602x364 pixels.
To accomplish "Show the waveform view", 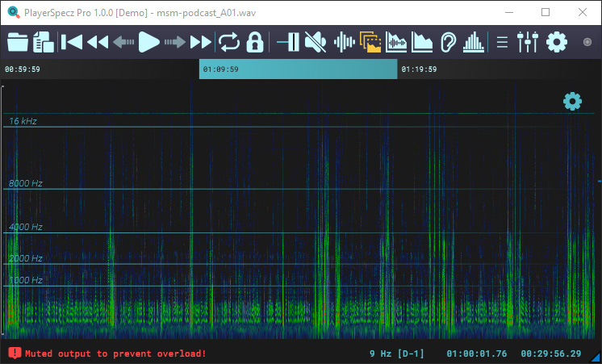I will pyautogui.click(x=345, y=42).
